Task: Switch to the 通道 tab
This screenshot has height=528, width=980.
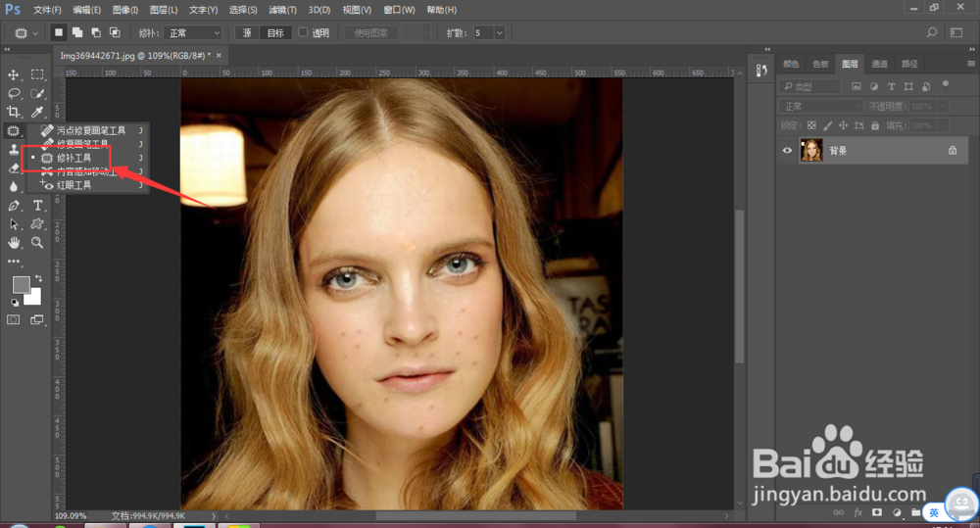Action: point(879,64)
